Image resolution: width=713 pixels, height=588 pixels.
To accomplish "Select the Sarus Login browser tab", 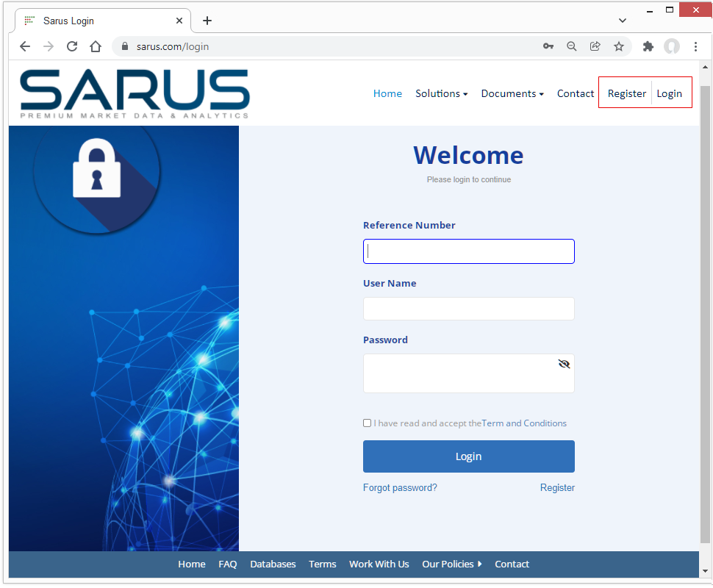I will 96,21.
